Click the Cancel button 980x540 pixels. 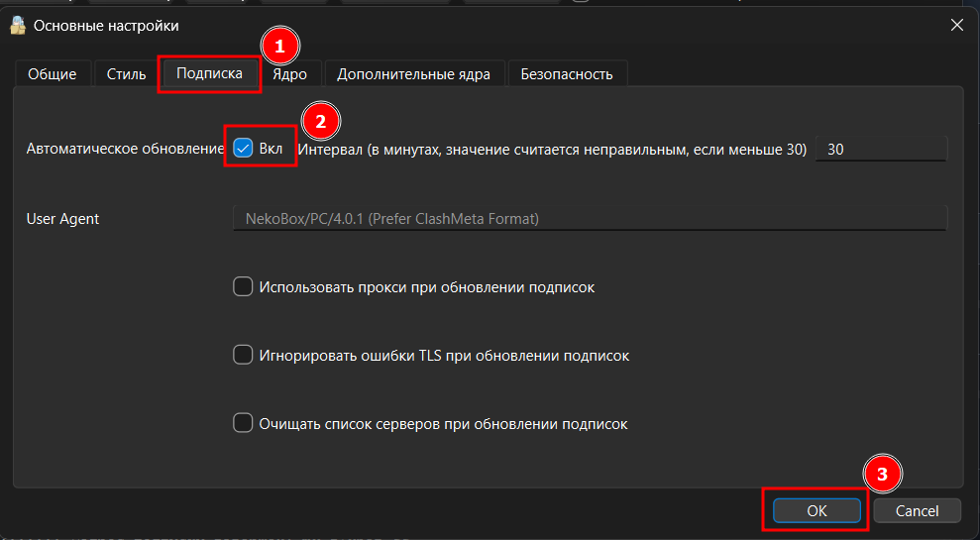point(917,510)
